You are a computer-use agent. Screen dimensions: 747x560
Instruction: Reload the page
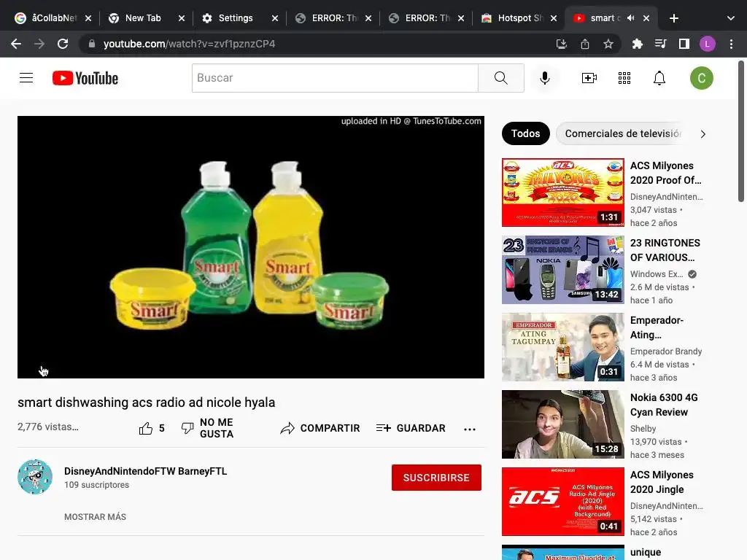tap(63, 44)
